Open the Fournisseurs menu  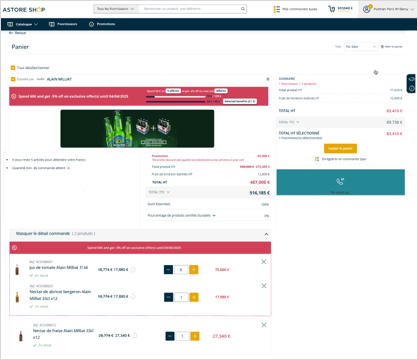63,24
